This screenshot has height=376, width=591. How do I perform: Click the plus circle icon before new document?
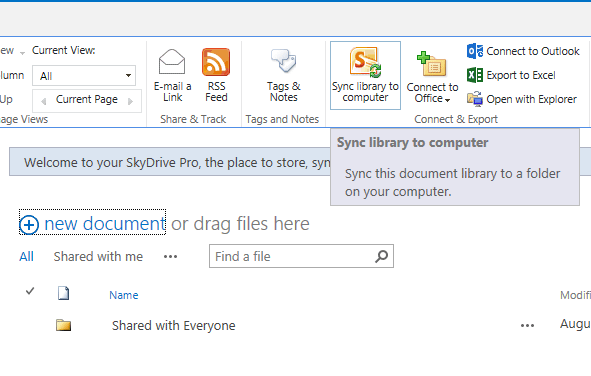tap(29, 225)
